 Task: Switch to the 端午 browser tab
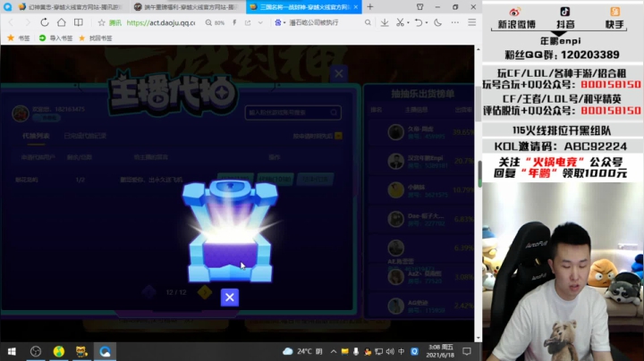point(188,7)
